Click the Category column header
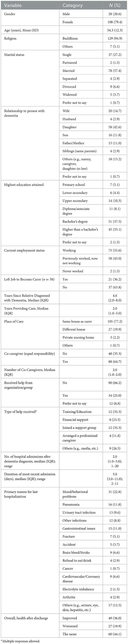This screenshot has width=128, height=644. tap(72, 5)
